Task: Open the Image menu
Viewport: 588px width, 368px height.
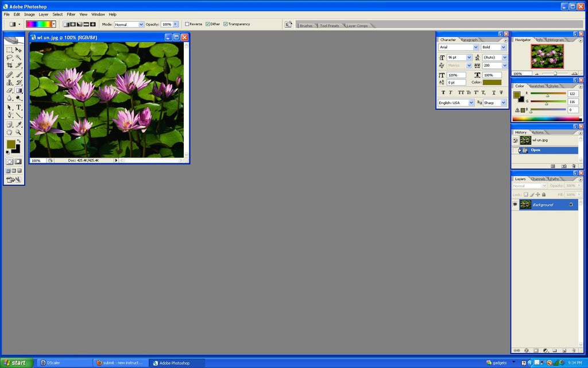Action: [29, 14]
